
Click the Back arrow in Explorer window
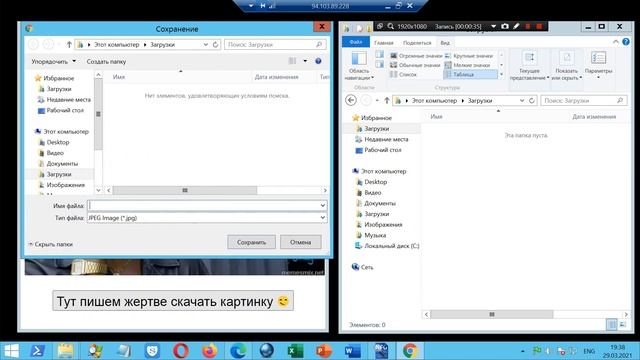351,100
